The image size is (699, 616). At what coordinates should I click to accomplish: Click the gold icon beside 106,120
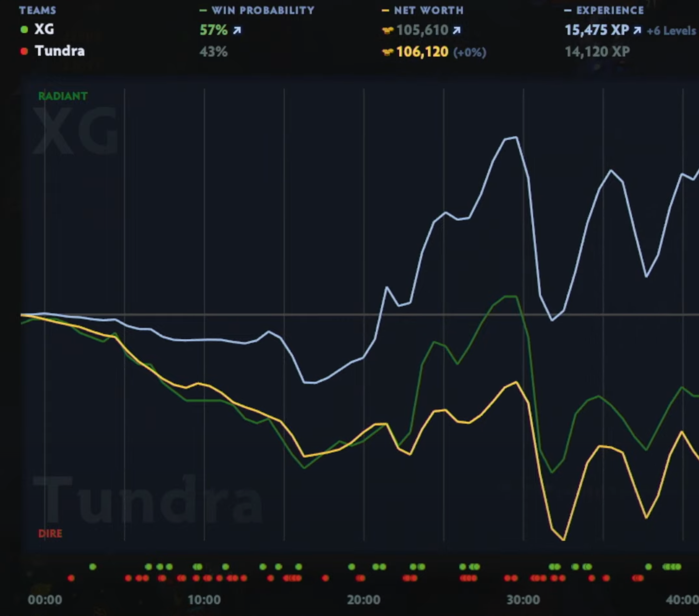388,52
